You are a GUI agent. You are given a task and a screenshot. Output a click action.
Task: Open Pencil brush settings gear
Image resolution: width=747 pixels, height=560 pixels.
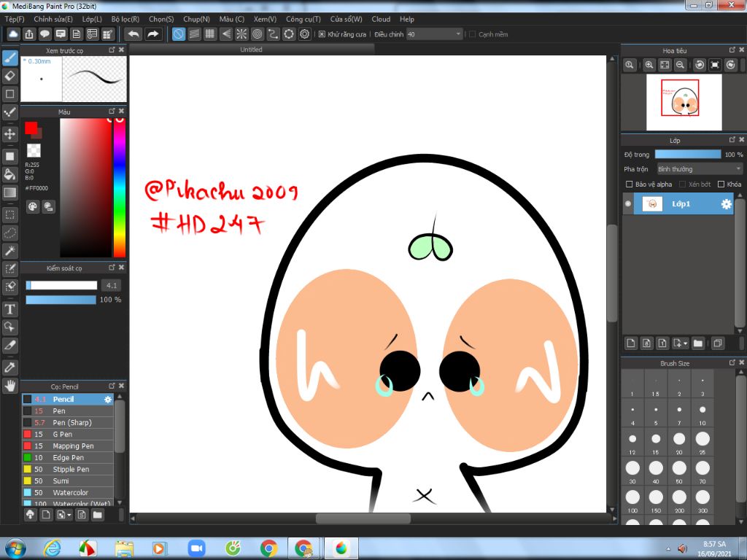tap(108, 400)
